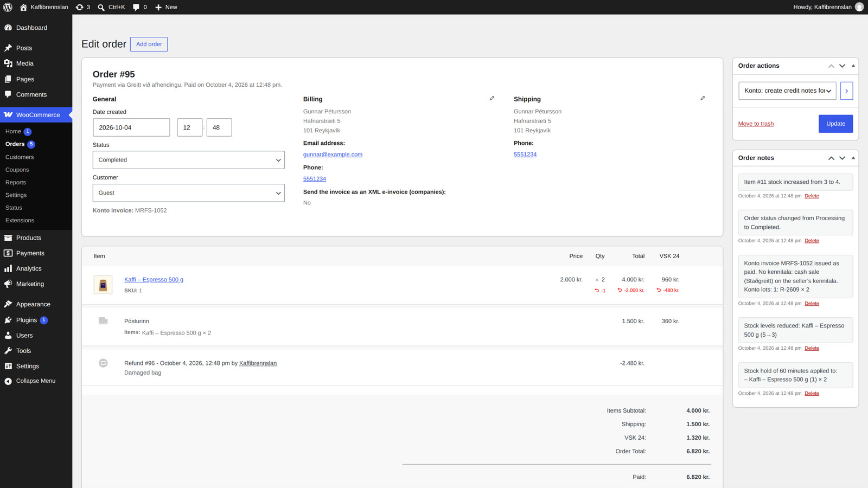Click the Kaffibrennslan home site icon

pyautogui.click(x=23, y=7)
